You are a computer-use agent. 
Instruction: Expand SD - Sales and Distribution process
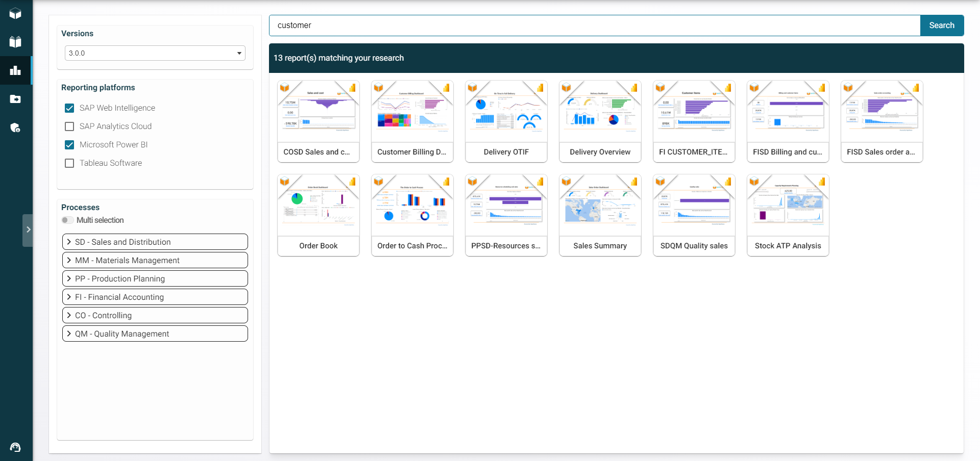click(x=155, y=242)
